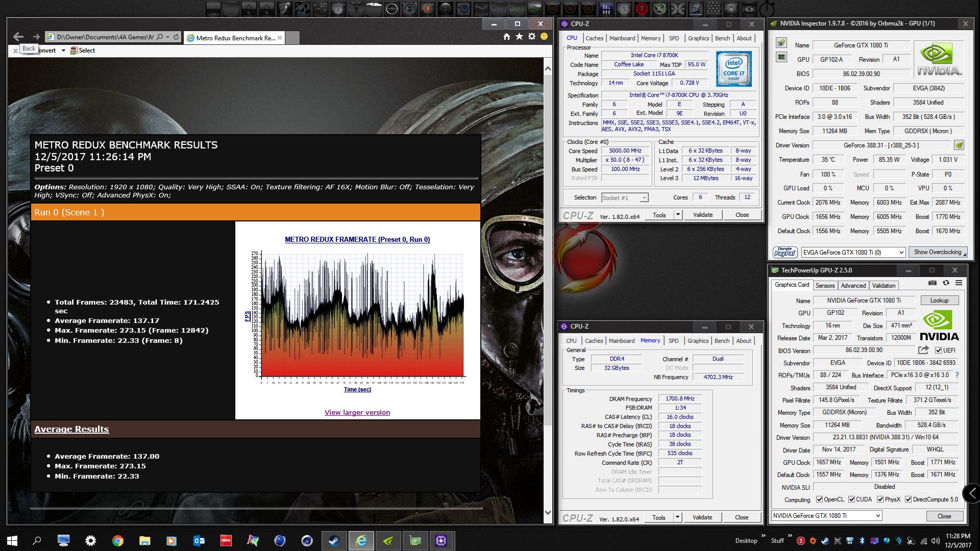The height and width of the screenshot is (551, 980).
Task: Click Show Overclocking in NVIDIA Inspector
Action: point(937,252)
